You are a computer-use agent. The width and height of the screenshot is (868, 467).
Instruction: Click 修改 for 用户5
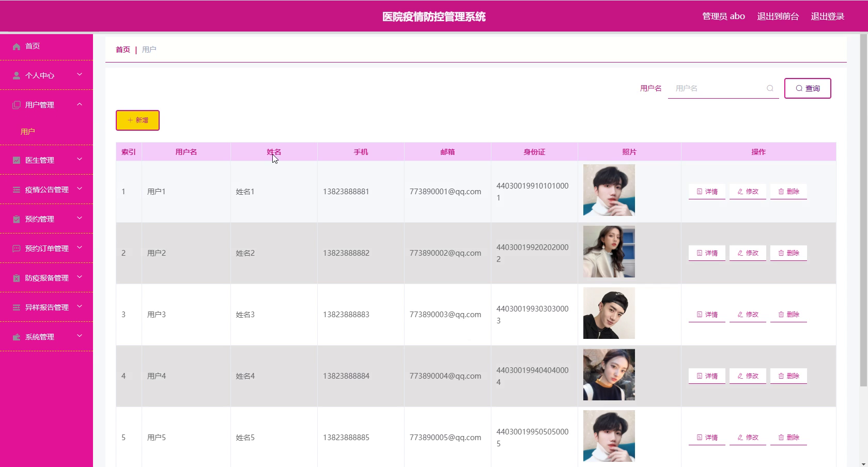[748, 438]
